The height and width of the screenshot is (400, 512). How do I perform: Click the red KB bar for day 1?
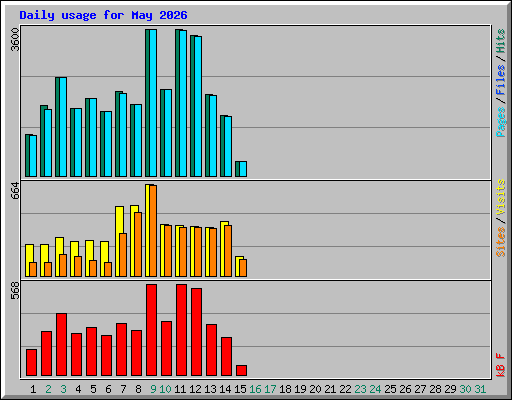32,363
